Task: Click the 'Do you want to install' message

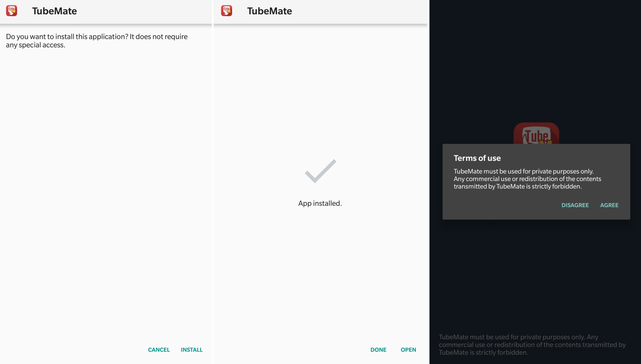Action: (97, 41)
